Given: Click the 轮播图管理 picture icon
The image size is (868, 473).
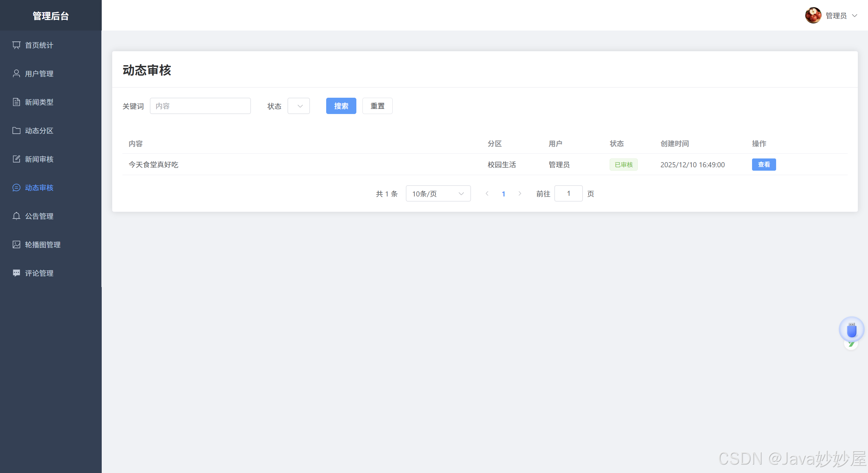Looking at the screenshot, I should point(16,245).
